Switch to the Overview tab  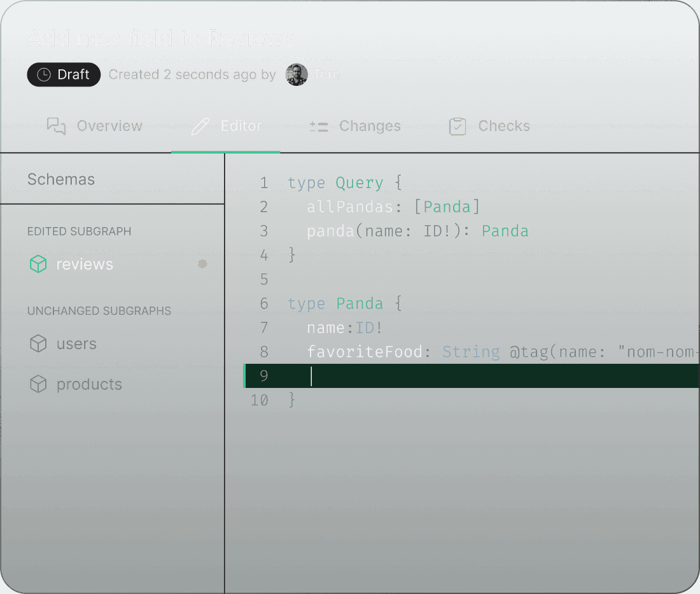click(109, 126)
